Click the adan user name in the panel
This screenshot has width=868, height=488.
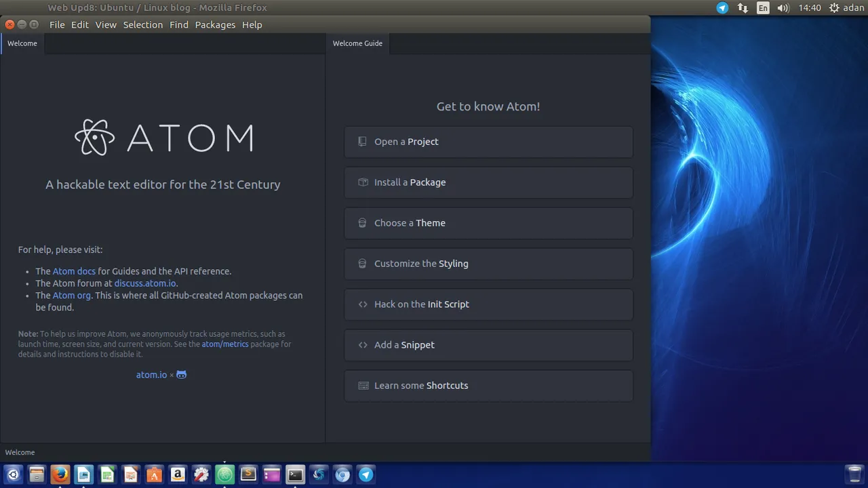tap(853, 8)
